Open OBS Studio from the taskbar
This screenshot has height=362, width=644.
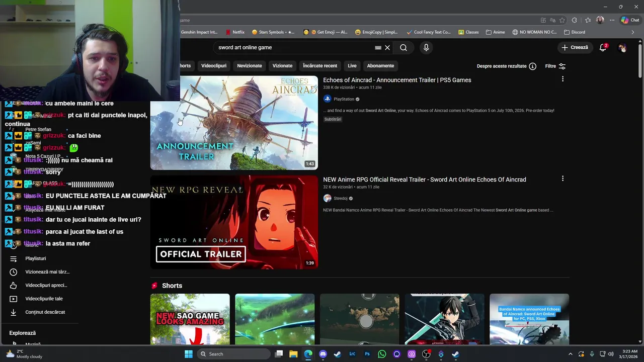426,354
